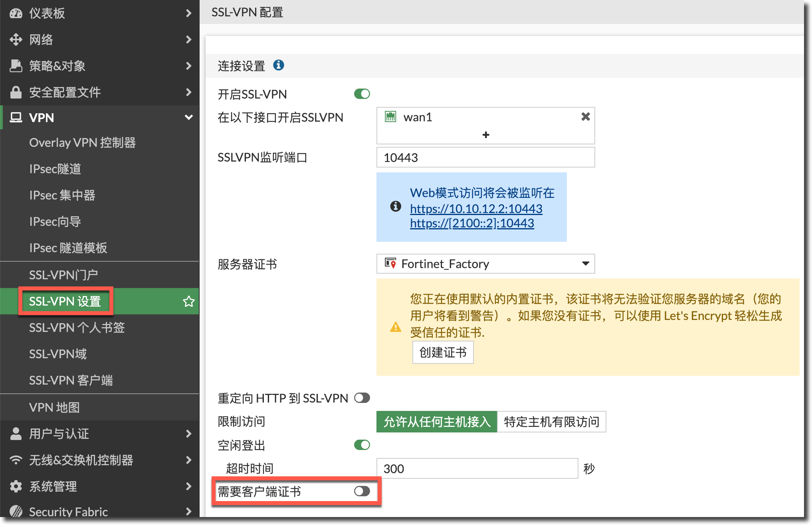Open the https://10.10.12.2:10443 link
This screenshot has height=525, width=812.
click(476, 209)
